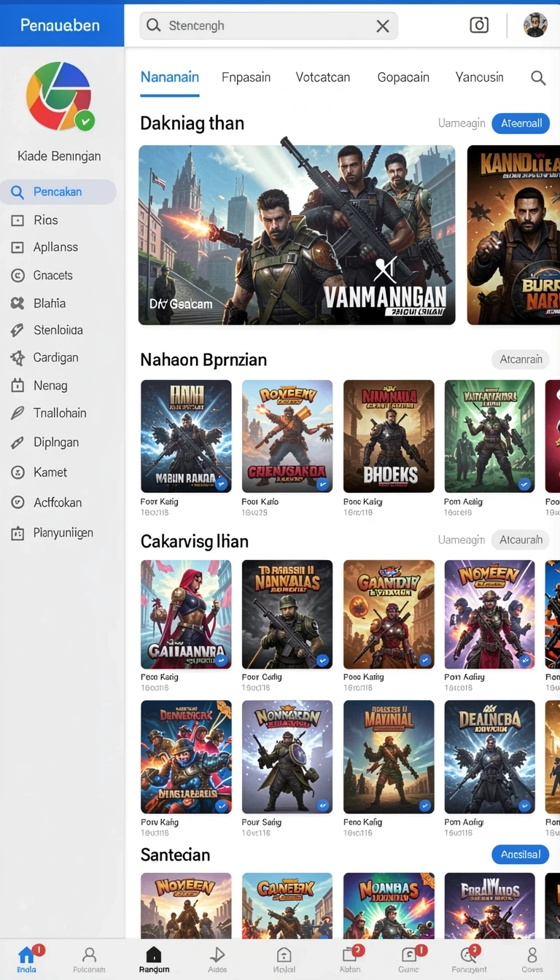Go to Enola home in bottom bar
The image size is (560, 980).
(27, 959)
